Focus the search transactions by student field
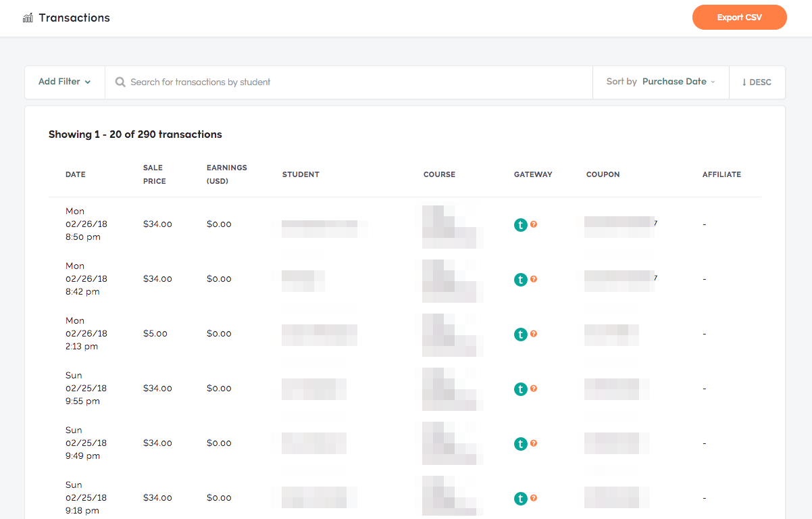The height and width of the screenshot is (519, 812). [x=349, y=82]
